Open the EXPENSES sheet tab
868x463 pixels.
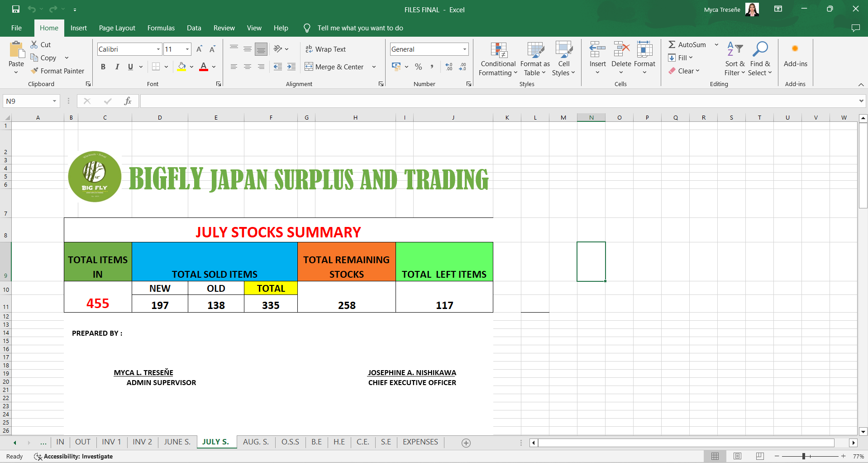coord(420,442)
